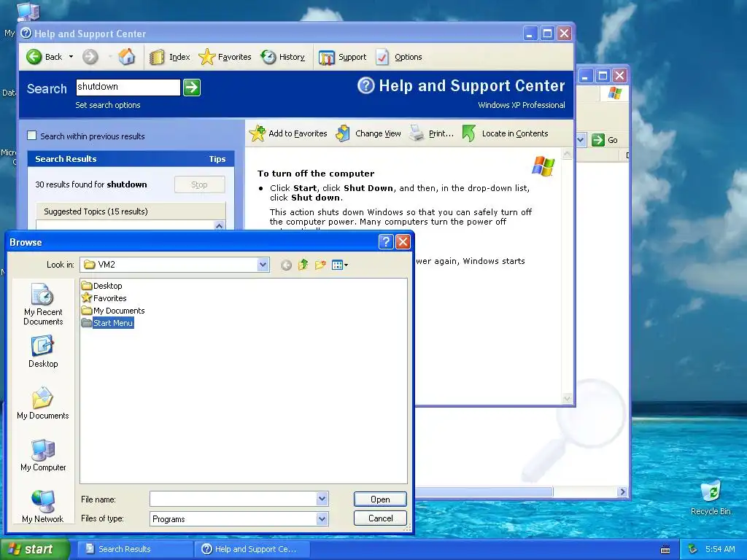Select Suggested Topics (15 results) header
This screenshot has height=560, width=747.
pos(131,211)
